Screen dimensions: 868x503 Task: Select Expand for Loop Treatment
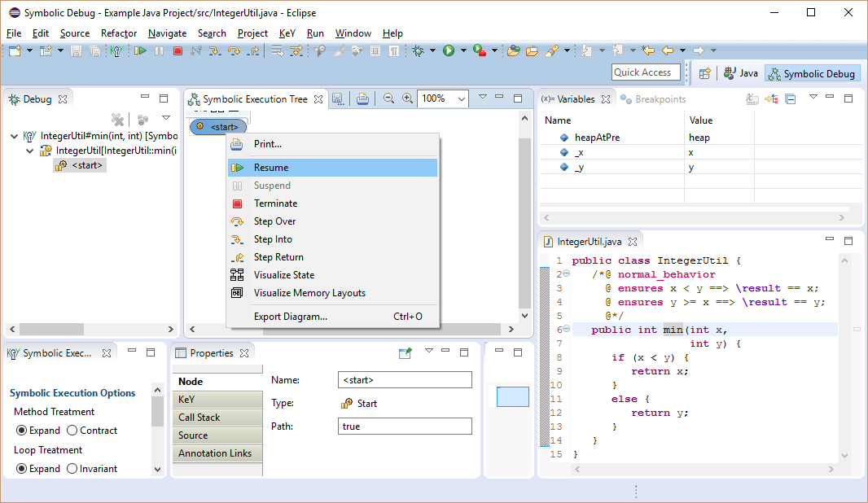click(x=22, y=469)
